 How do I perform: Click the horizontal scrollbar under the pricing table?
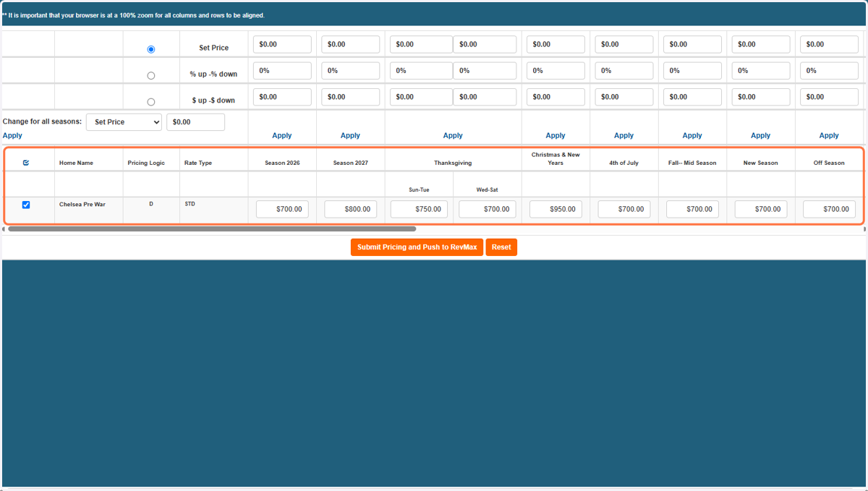[211, 229]
